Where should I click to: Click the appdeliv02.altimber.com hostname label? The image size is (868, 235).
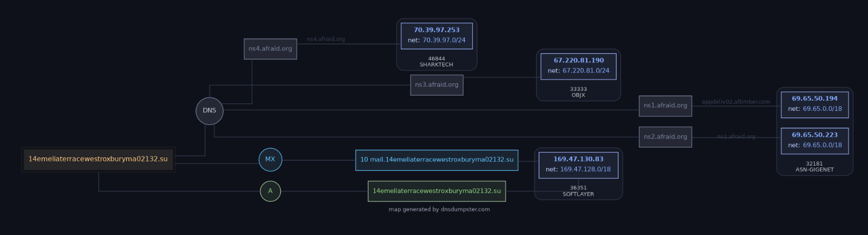coord(735,102)
